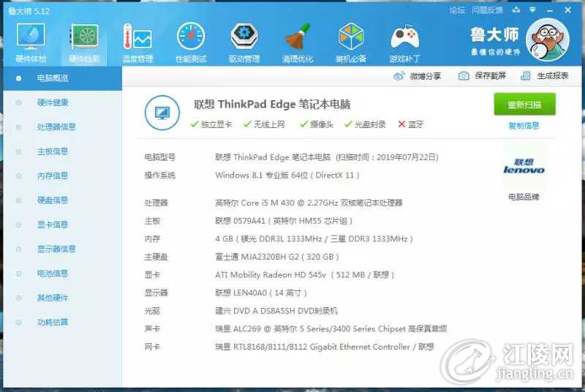The image size is (585, 392).
Task: Click 富士通 MJA2320BH G2 disk value
Action: [277, 257]
